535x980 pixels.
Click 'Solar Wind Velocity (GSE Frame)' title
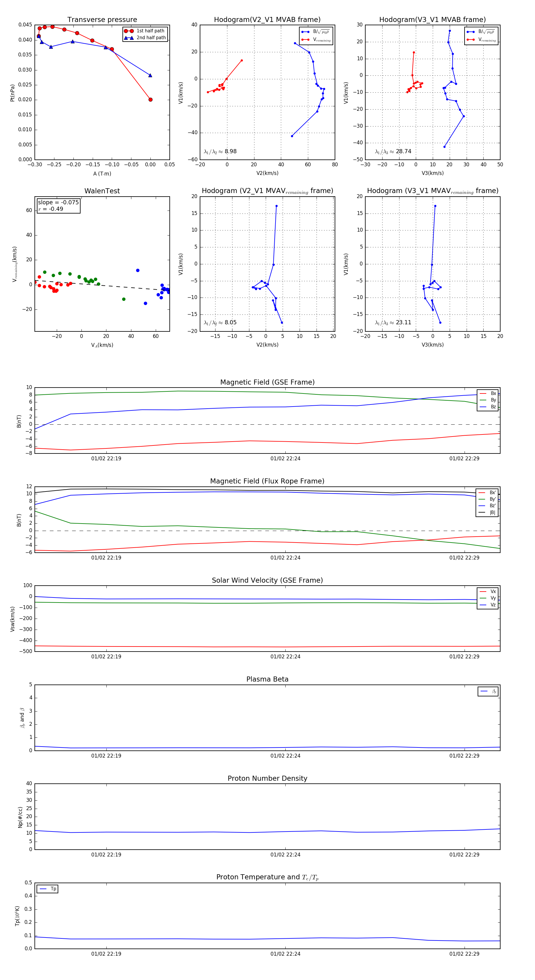[267, 581]
